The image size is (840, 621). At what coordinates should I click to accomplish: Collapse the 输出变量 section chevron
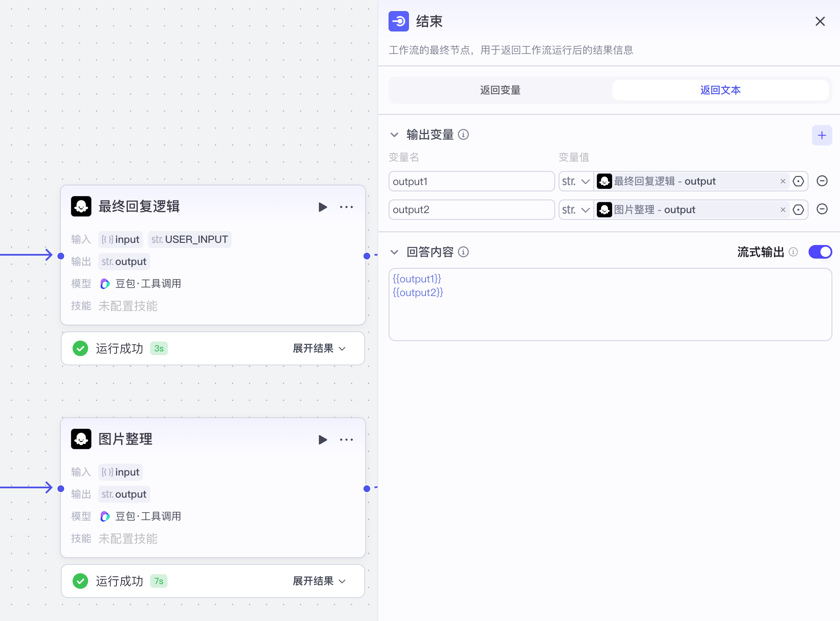(x=394, y=134)
